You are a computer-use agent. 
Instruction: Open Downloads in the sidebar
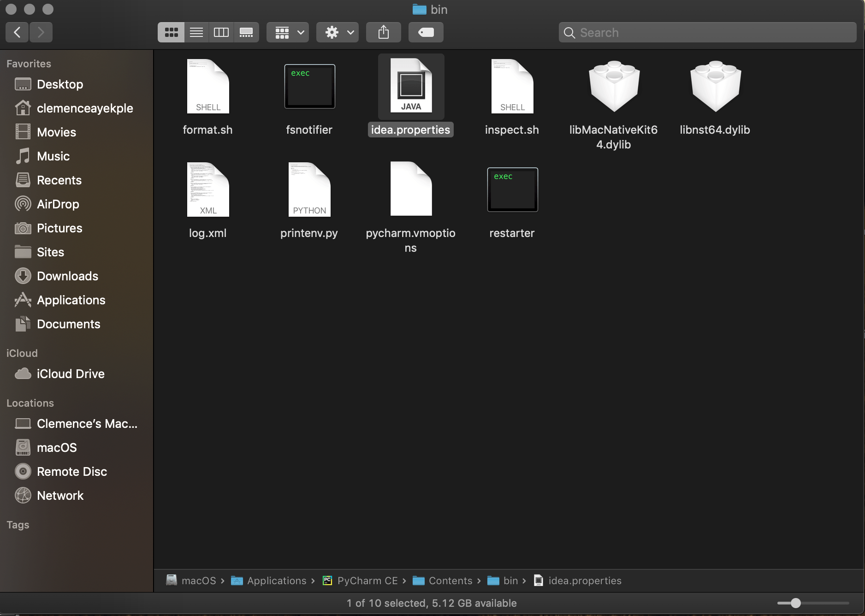(x=67, y=276)
